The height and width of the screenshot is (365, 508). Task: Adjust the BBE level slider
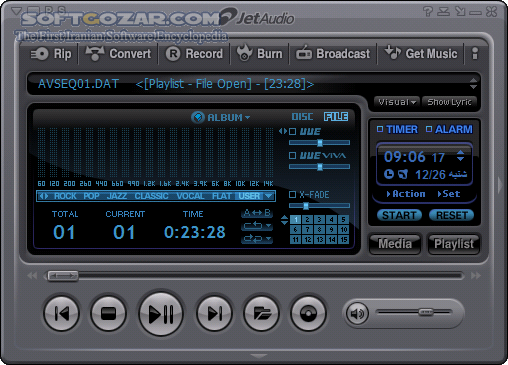tap(319, 143)
